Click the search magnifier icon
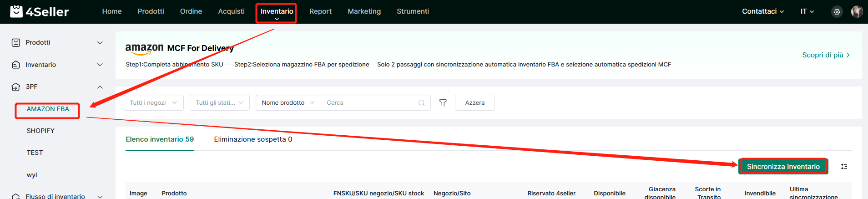 click(421, 103)
